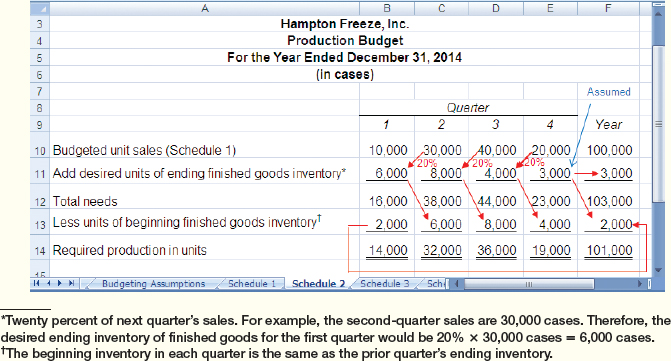This screenshot has width=671, height=361.
Task: Click the Select All corner button
Action: click(40, 8)
